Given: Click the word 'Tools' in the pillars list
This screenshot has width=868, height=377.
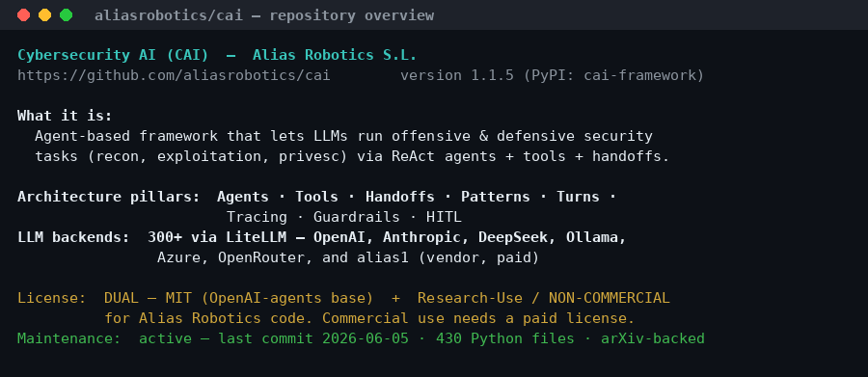Looking at the screenshot, I should pyautogui.click(x=316, y=197).
